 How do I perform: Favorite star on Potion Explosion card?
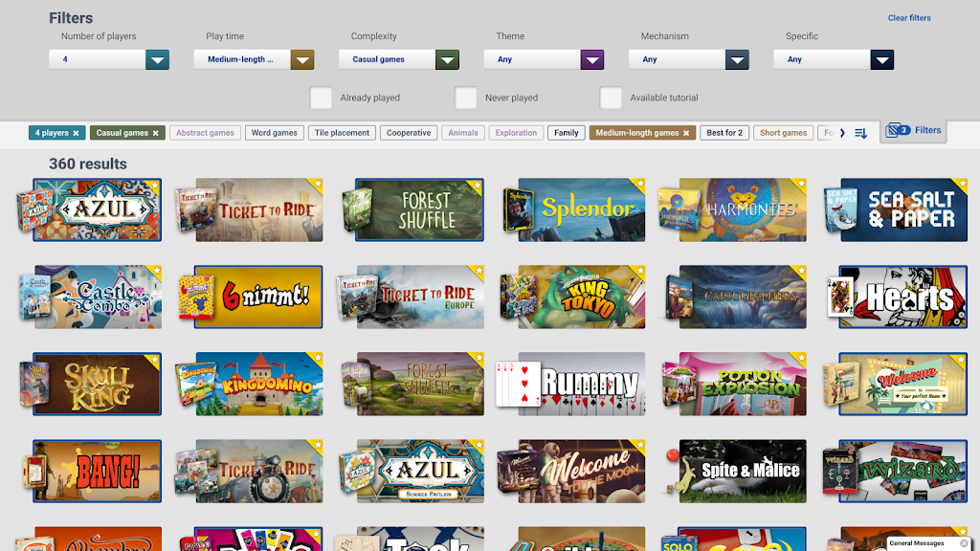click(x=801, y=358)
